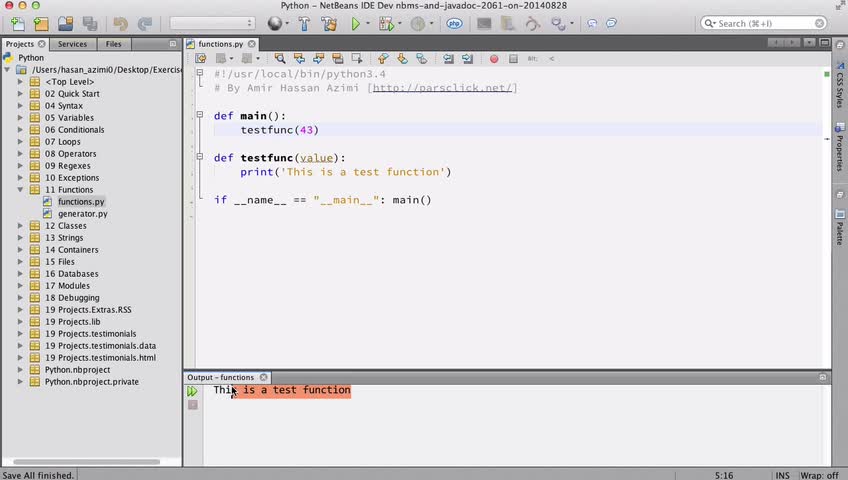
Task: Click the Re-run icon in Output panel
Action: (192, 391)
